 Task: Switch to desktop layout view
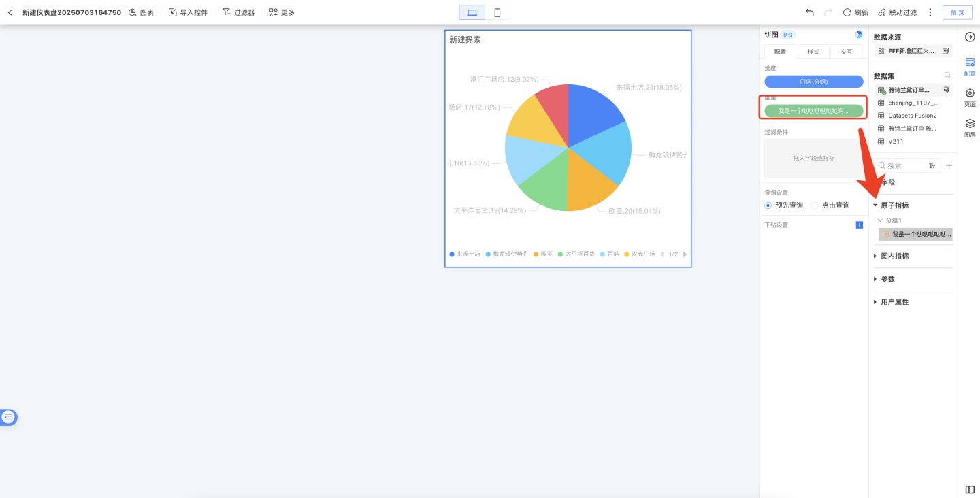[472, 12]
